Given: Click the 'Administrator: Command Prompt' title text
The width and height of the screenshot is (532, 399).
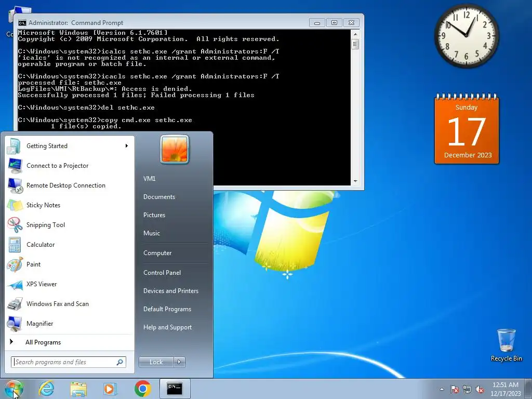Looking at the screenshot, I should (76, 23).
